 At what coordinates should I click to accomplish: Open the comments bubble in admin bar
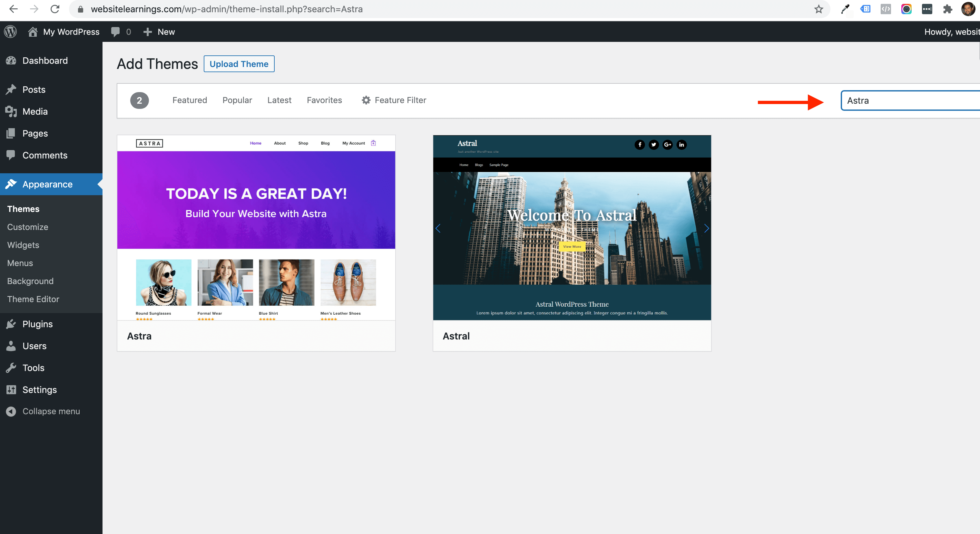[x=121, y=32]
